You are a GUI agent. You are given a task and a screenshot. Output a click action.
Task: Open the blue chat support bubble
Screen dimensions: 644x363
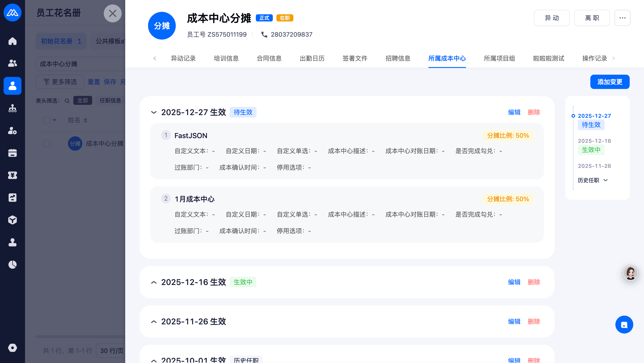click(x=624, y=325)
